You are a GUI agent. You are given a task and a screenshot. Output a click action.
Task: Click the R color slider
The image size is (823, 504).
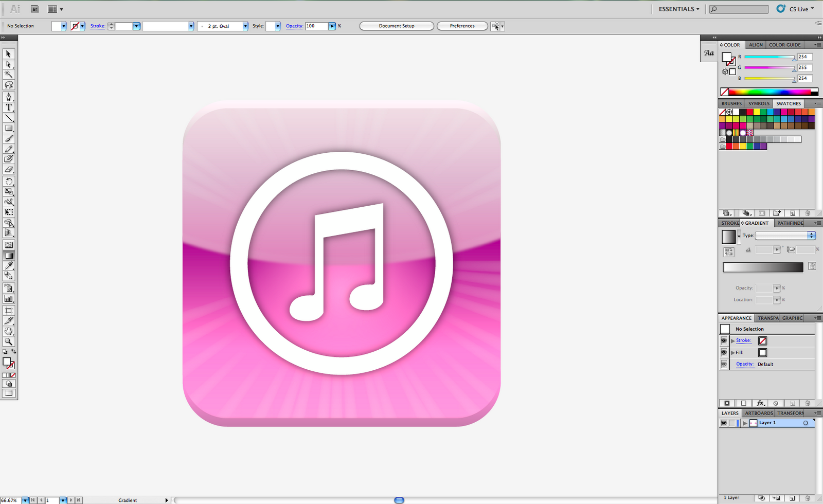point(770,57)
